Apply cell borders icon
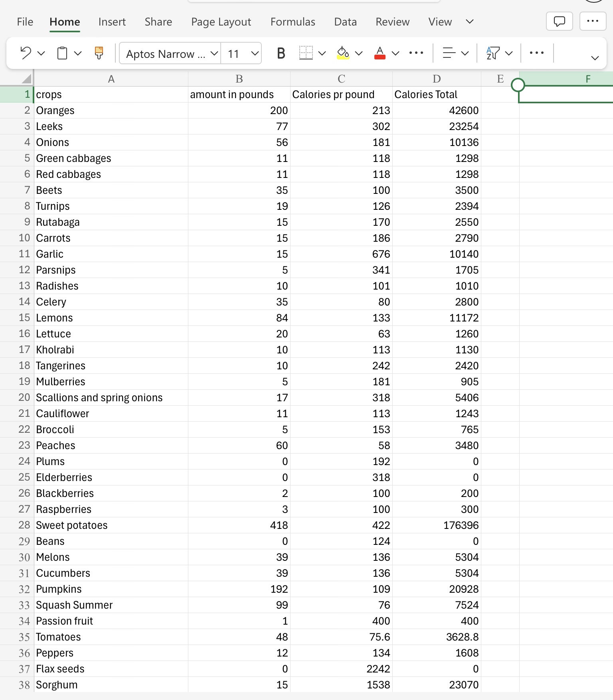 (306, 53)
